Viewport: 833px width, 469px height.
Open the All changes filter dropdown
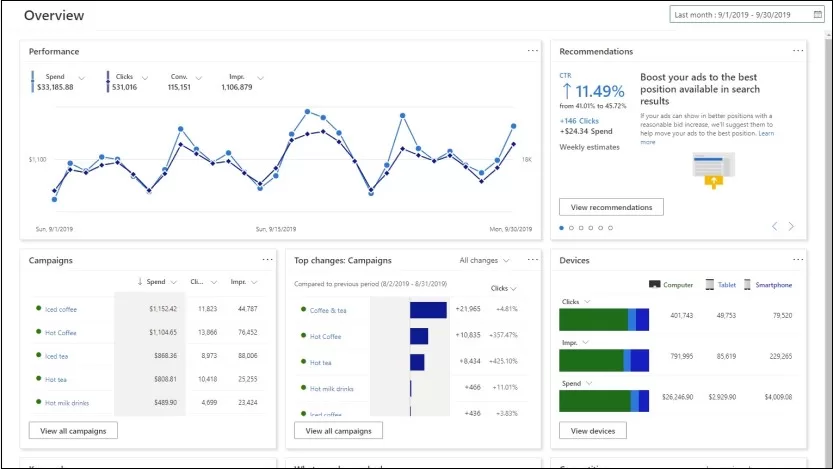point(484,260)
